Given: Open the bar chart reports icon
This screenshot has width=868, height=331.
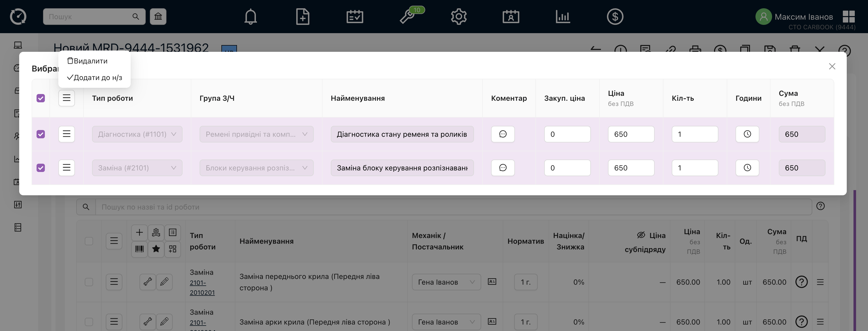Looking at the screenshot, I should [563, 17].
